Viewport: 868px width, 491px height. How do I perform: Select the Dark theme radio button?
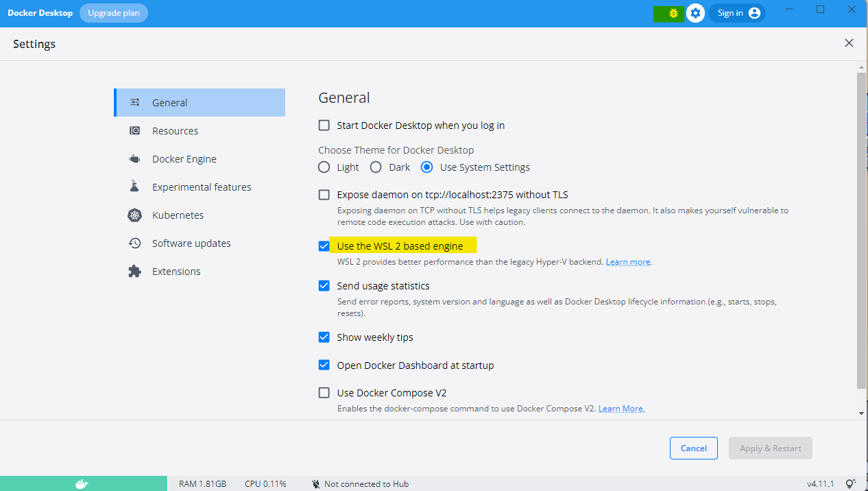(x=376, y=167)
